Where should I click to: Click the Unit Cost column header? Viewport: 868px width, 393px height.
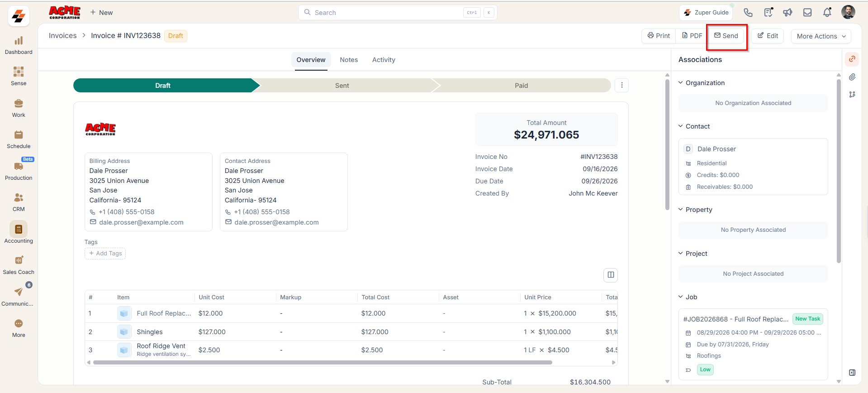211,297
